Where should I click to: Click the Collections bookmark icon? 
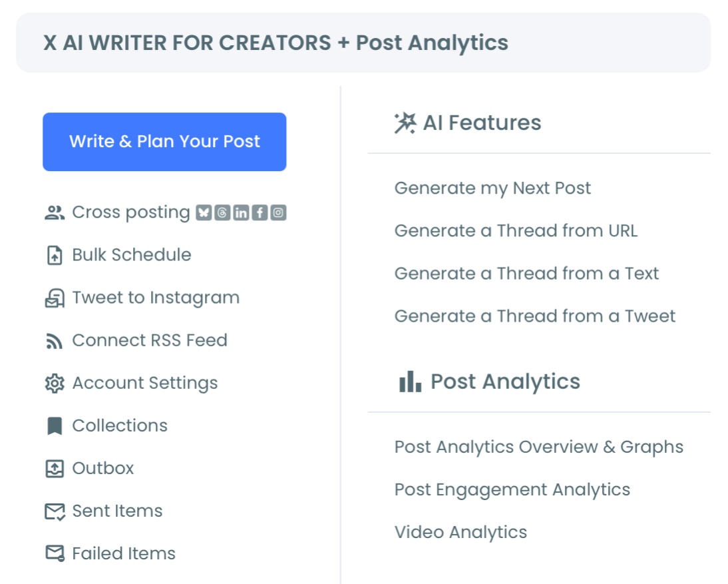click(55, 426)
